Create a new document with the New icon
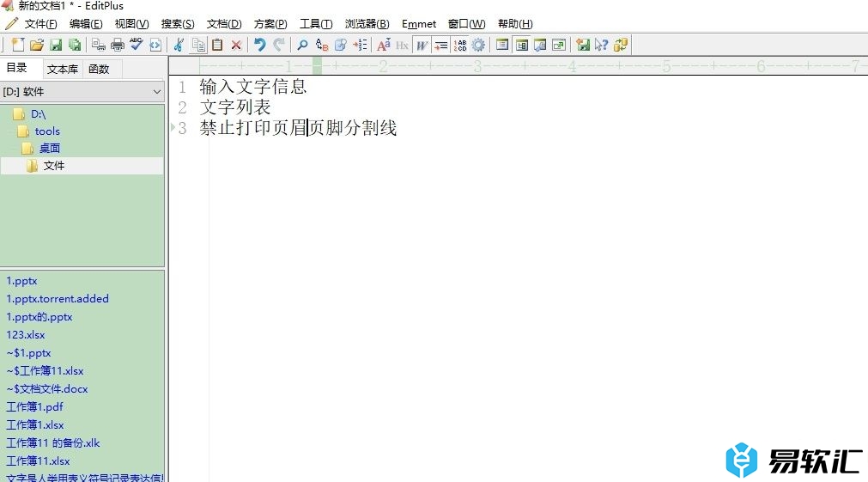The width and height of the screenshot is (868, 482). (x=18, y=45)
